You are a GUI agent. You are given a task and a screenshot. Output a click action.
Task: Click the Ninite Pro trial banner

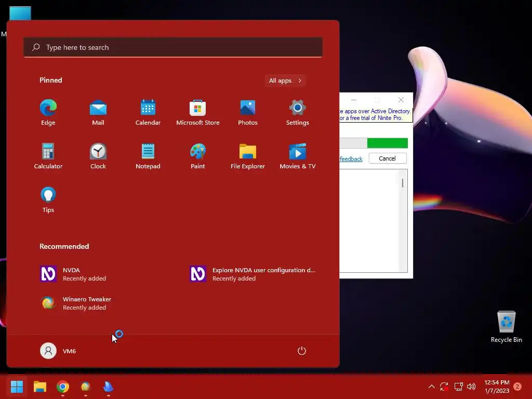coord(376,115)
